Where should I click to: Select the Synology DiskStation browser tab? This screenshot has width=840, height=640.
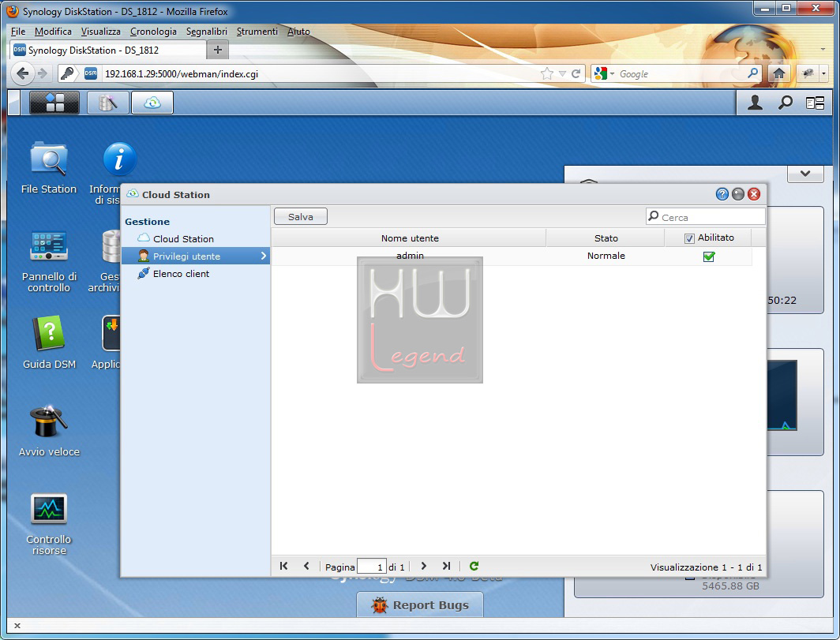coord(107,51)
